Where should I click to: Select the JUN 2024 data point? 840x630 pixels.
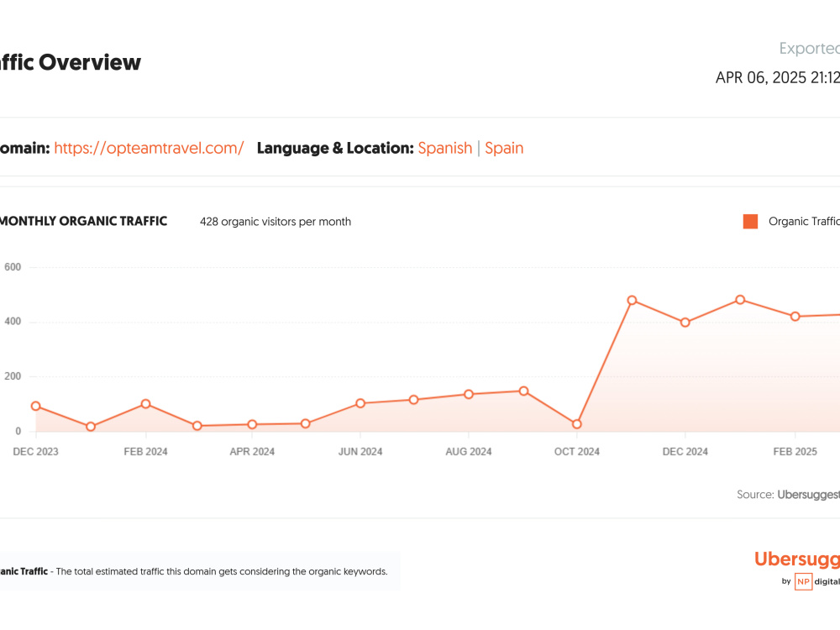(x=360, y=403)
